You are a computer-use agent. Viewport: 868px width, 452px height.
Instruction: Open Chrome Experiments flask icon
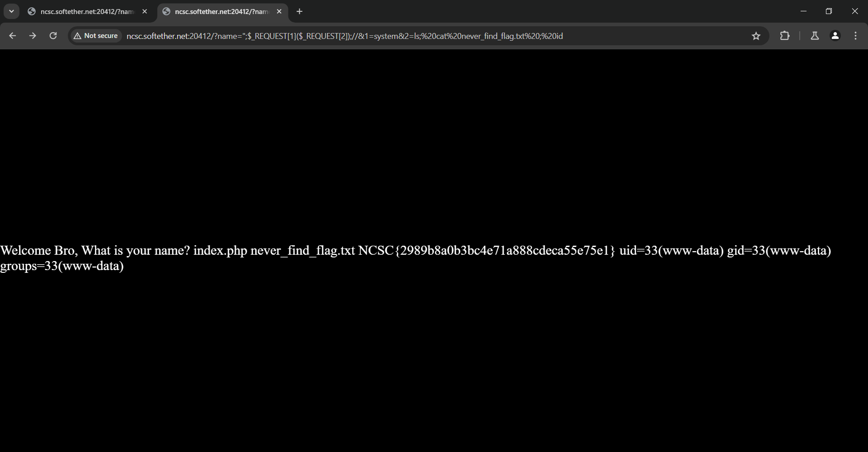tap(814, 36)
